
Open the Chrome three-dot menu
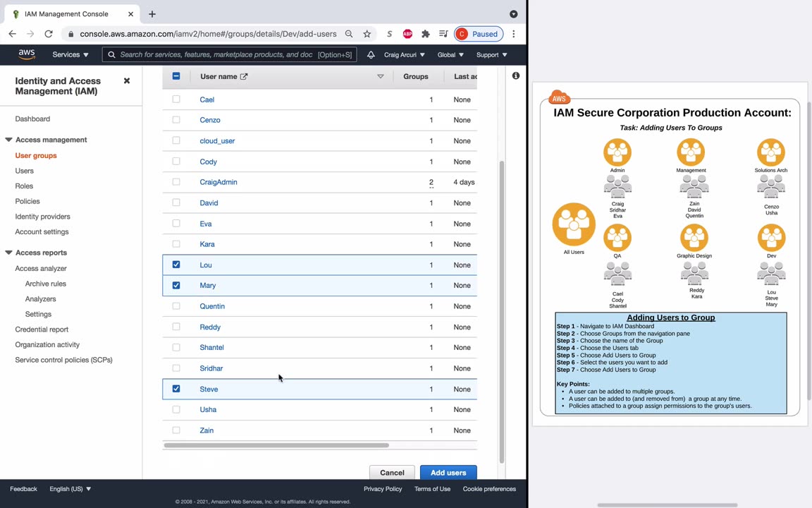click(x=514, y=34)
